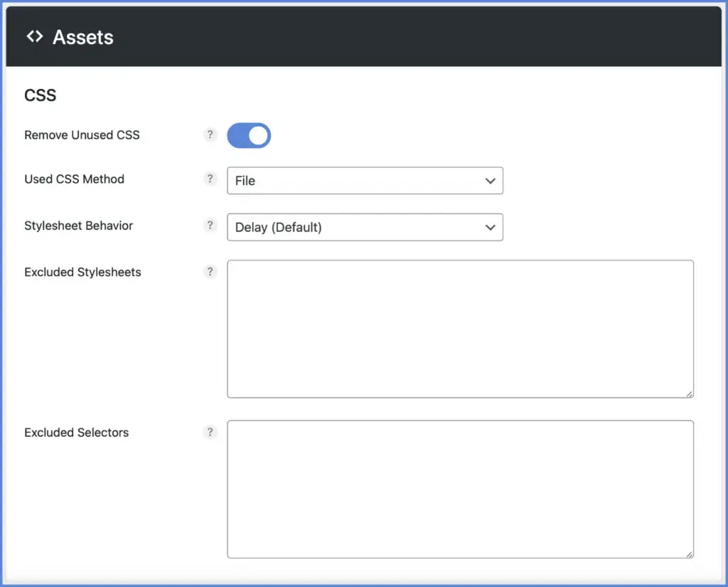Open the Stylesheet Behavior dropdown

pyautogui.click(x=365, y=227)
